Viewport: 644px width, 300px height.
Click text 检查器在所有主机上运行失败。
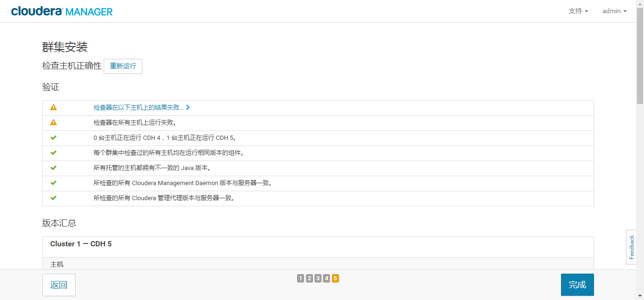tap(135, 122)
